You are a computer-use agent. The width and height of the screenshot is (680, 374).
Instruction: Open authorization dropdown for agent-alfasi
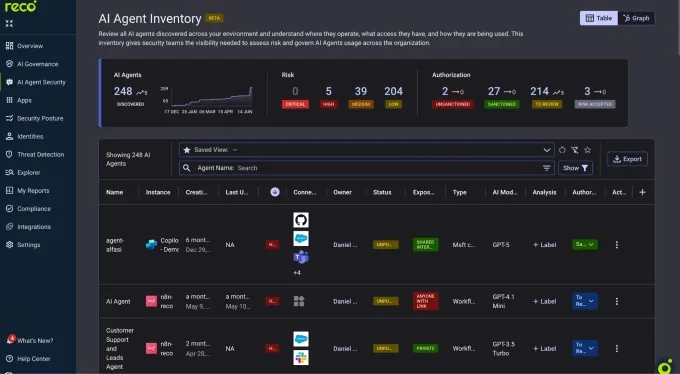click(585, 244)
